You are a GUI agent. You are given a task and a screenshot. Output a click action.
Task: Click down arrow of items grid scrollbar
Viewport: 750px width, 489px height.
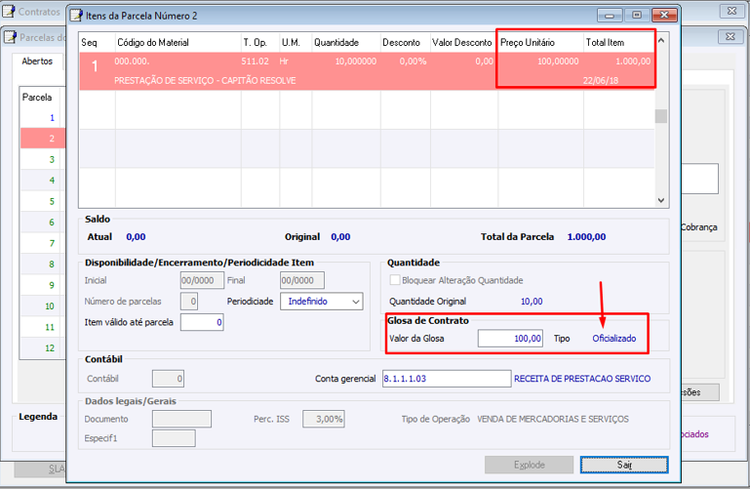[661, 200]
